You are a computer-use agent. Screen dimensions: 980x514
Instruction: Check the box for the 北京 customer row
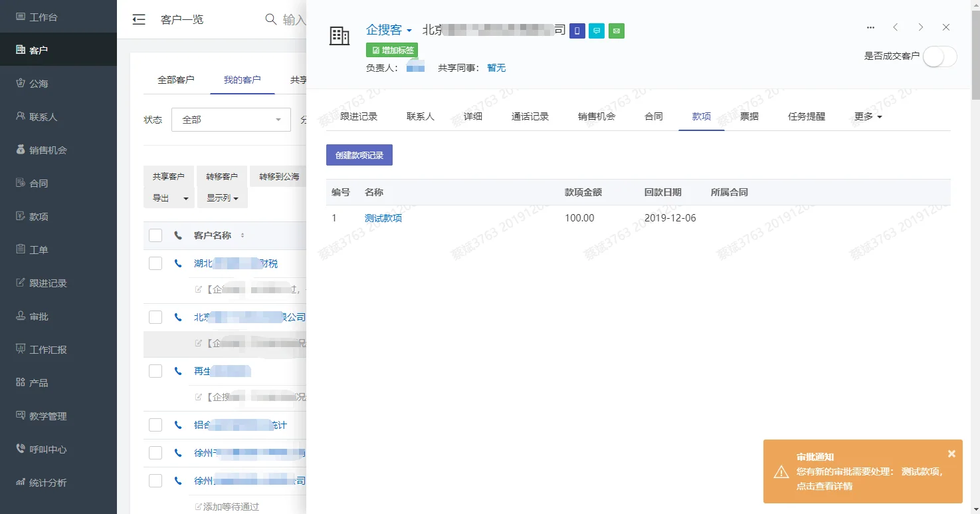(x=155, y=317)
